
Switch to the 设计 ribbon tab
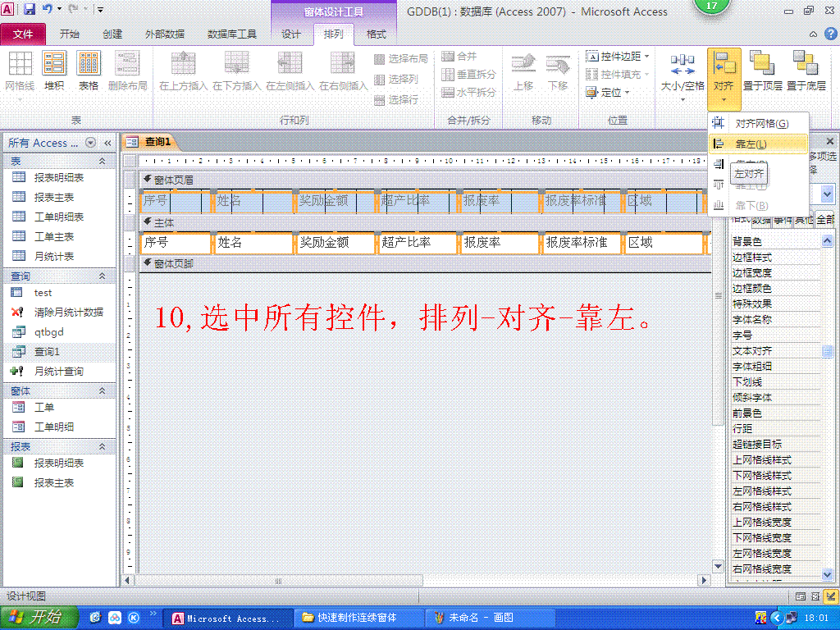click(x=291, y=34)
